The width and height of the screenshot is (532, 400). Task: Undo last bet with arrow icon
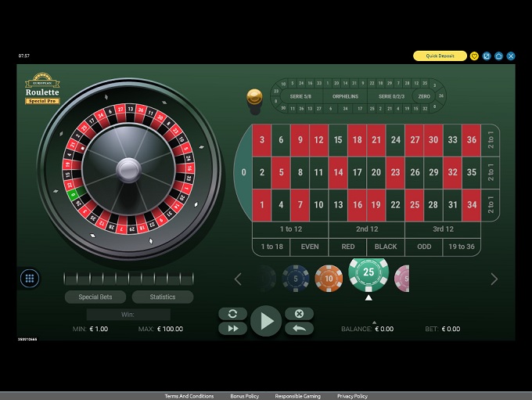point(299,329)
